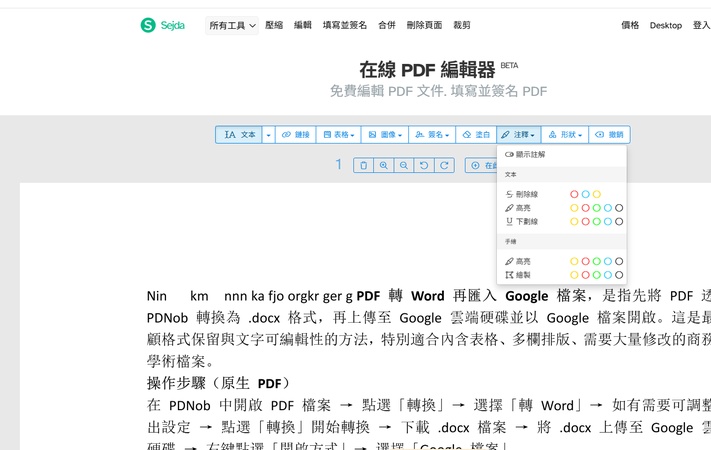Select the 鏈接 link tool
Image resolution: width=711 pixels, height=450 pixels.
click(296, 135)
